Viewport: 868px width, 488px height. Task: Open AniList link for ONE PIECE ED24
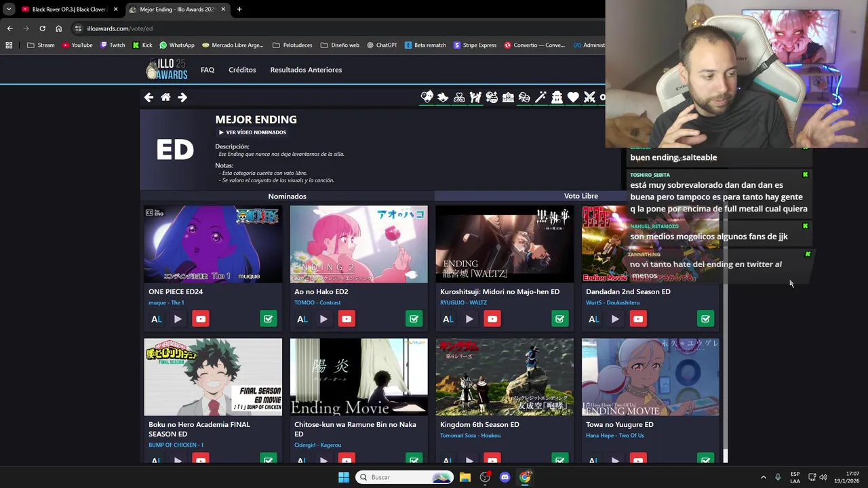click(x=157, y=319)
